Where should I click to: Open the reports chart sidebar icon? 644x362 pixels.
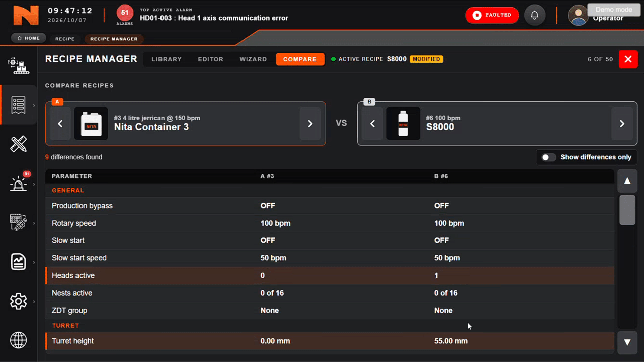coord(18,262)
